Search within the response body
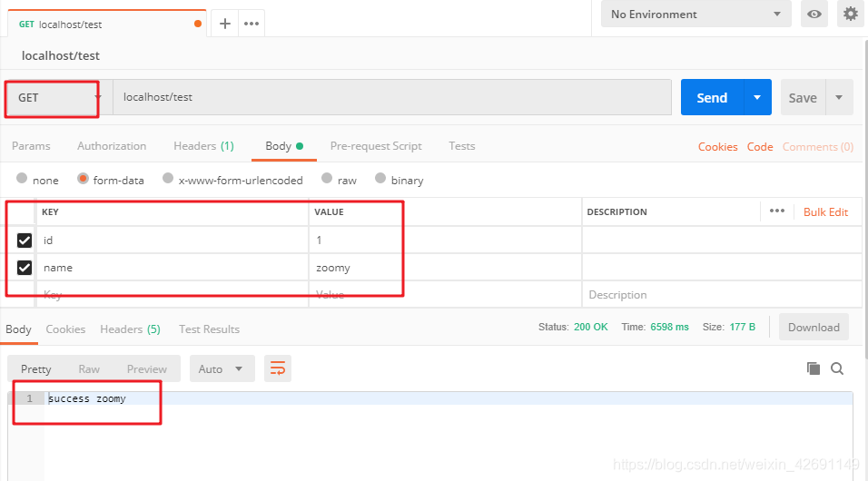Screen dimensions: 868x481 point(837,368)
